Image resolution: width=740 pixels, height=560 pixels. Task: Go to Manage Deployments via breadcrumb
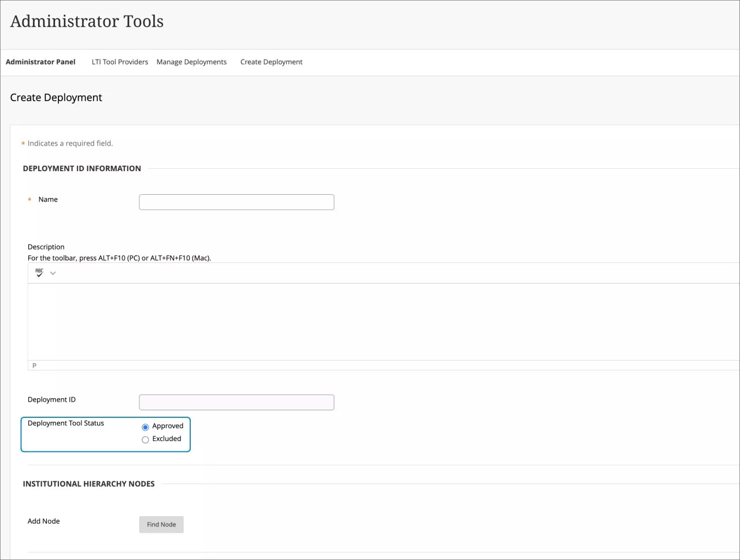coord(191,62)
